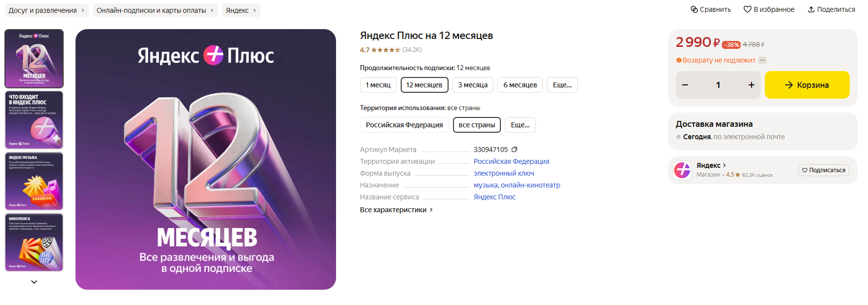View the Яндекс Музыка thumbnail image

coord(34,181)
